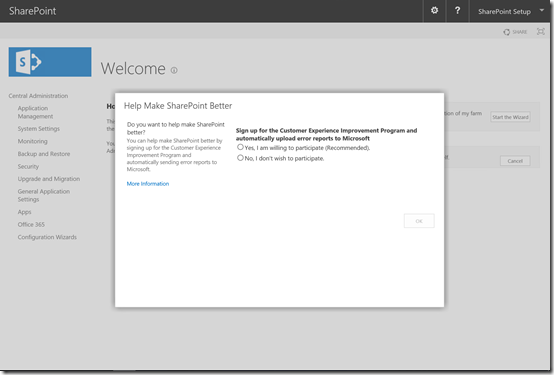Click the info icon beside Welcome
The height and width of the screenshot is (375, 554).
pyautogui.click(x=174, y=70)
